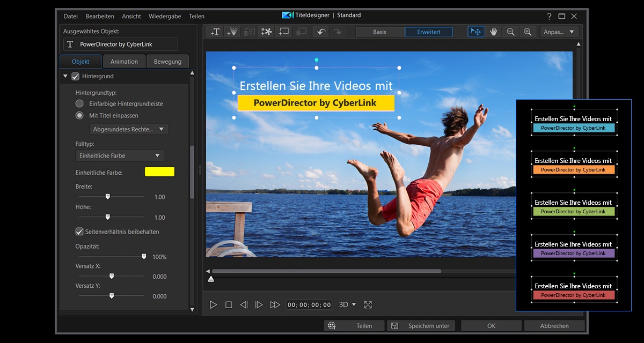Click the timeline playhead marker
Viewport: 644px width, 343px height.
211,279
